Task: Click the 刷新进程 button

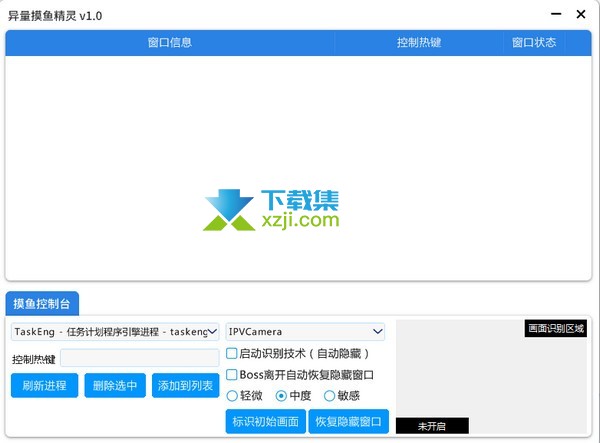Action: [x=44, y=385]
